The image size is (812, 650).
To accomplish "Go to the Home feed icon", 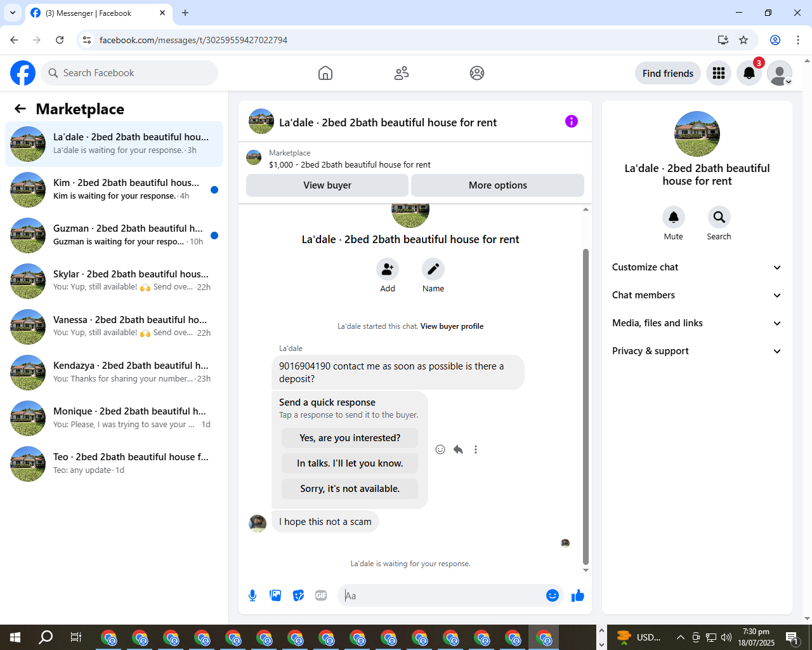I will [x=325, y=73].
